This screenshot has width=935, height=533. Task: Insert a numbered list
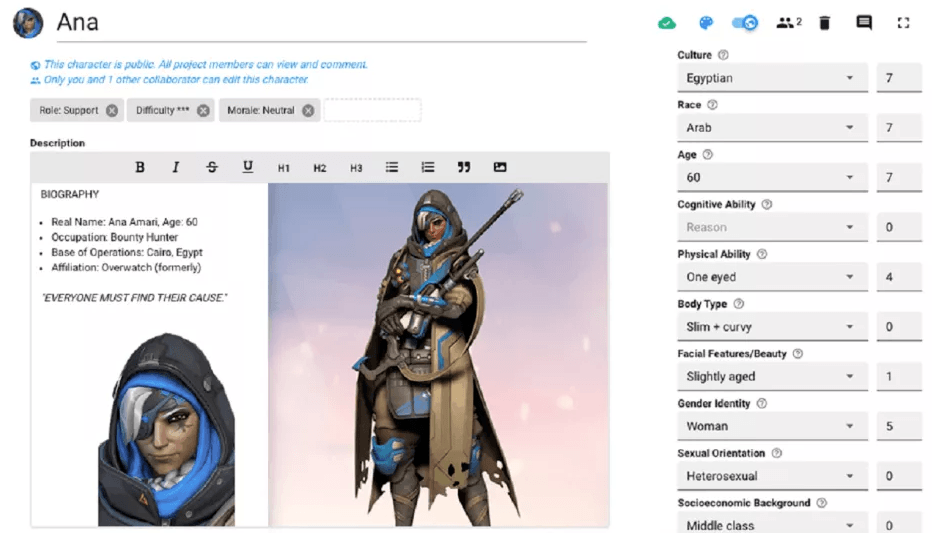(428, 167)
